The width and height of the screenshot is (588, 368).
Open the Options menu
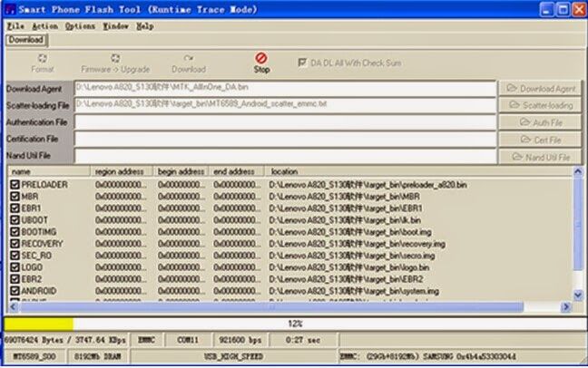coord(80,26)
